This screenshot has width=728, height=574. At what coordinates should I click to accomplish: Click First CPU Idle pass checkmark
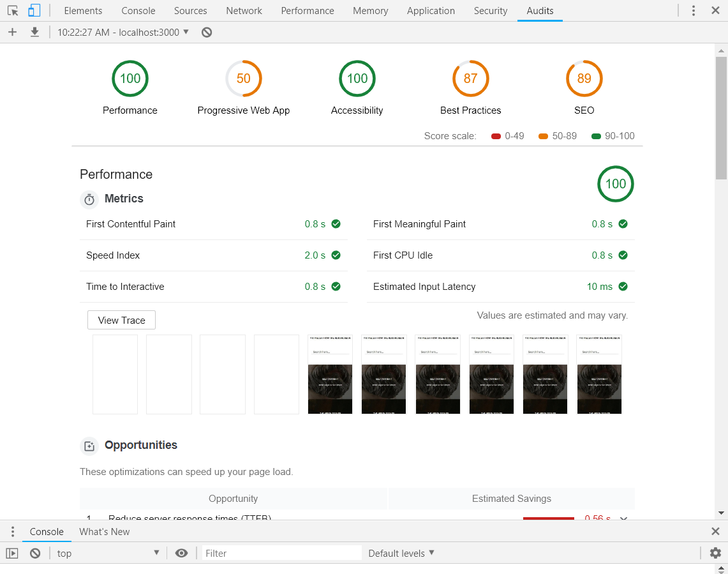click(x=623, y=255)
